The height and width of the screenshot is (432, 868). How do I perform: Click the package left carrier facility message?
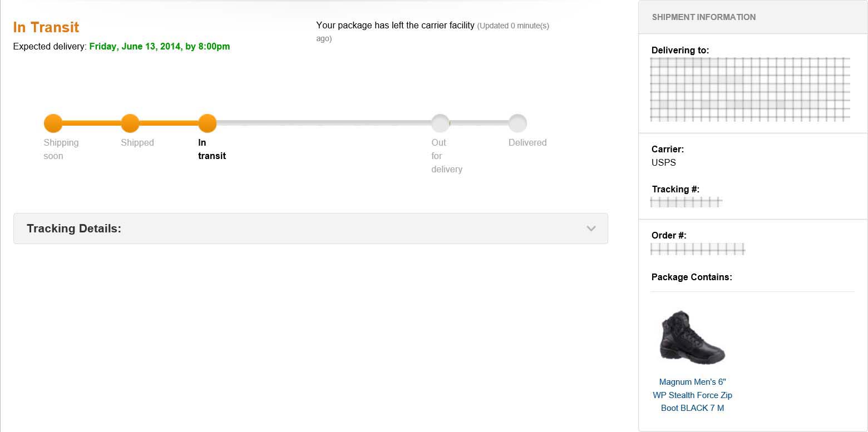[x=395, y=25]
